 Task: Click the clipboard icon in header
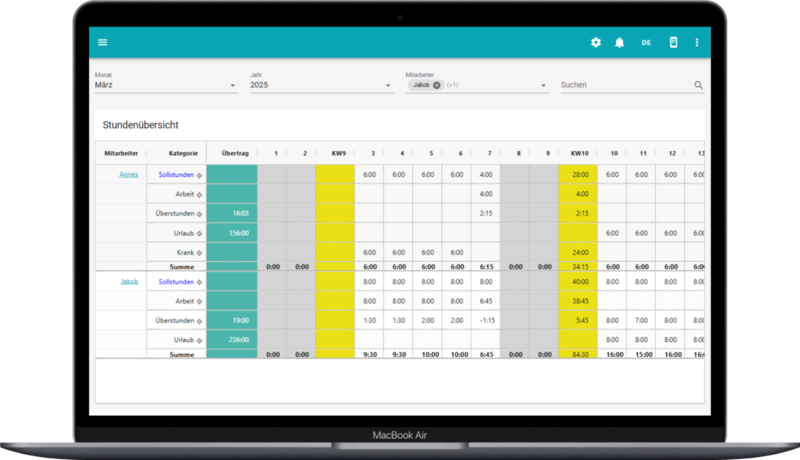point(674,42)
